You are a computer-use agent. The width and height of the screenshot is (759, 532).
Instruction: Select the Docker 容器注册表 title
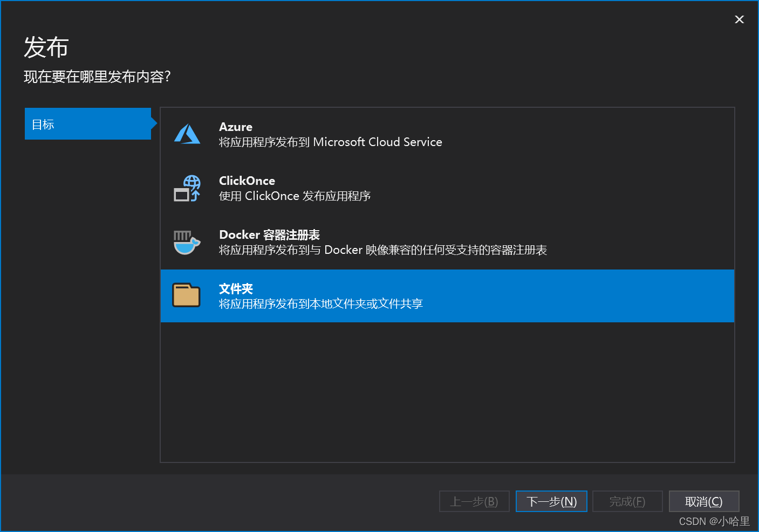[270, 235]
